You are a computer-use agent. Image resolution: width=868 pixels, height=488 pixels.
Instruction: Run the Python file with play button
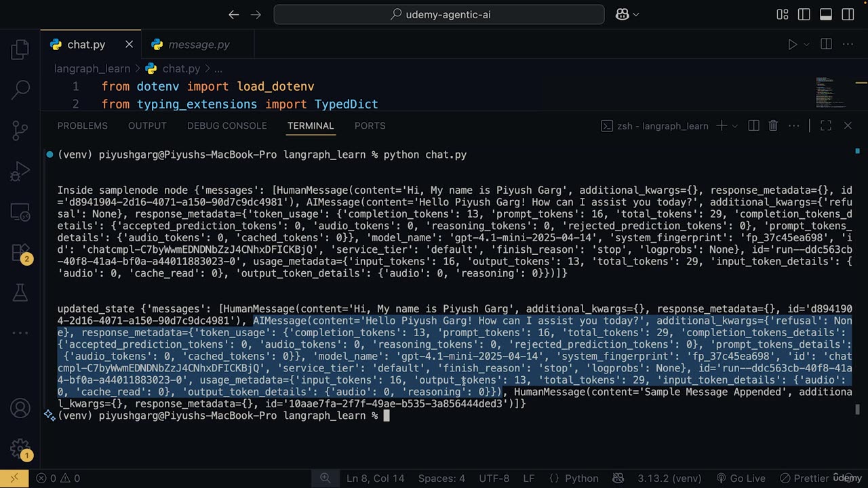[x=792, y=45]
